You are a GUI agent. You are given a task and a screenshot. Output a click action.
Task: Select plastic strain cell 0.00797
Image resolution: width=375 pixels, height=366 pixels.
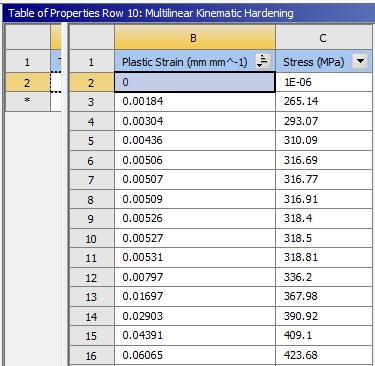point(195,277)
